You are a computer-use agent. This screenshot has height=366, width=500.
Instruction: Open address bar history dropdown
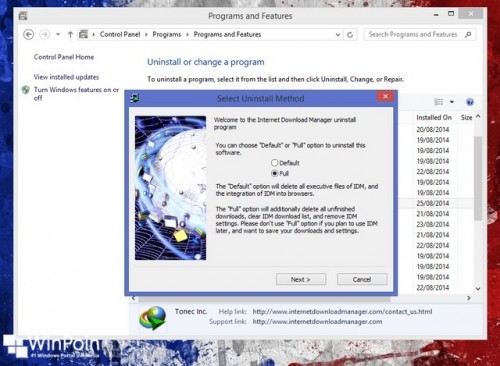338,35
